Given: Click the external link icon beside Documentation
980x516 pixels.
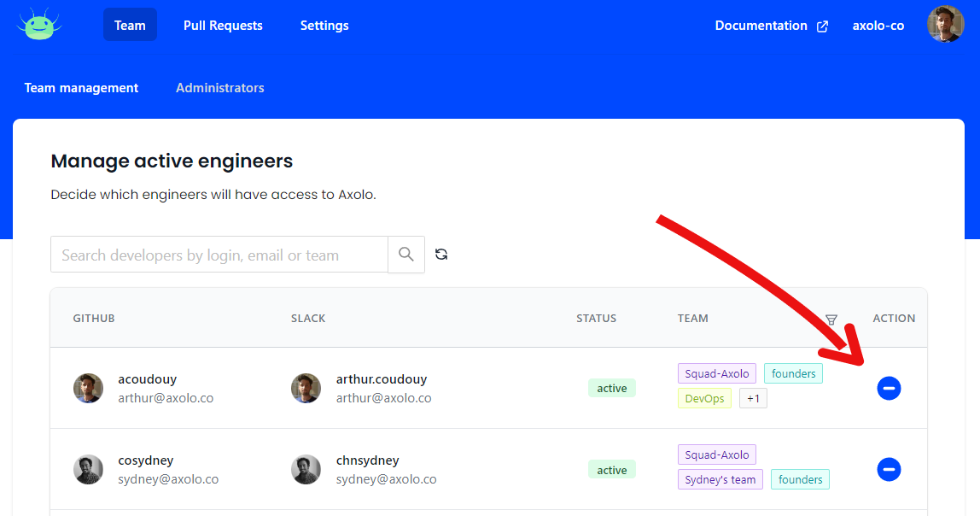Looking at the screenshot, I should (x=822, y=26).
